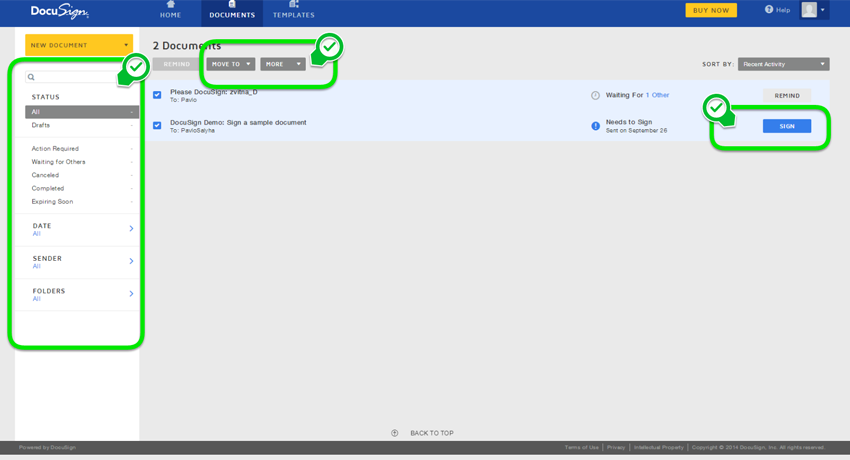Click the Needs to Sign status text
The width and height of the screenshot is (850, 460).
coord(629,122)
